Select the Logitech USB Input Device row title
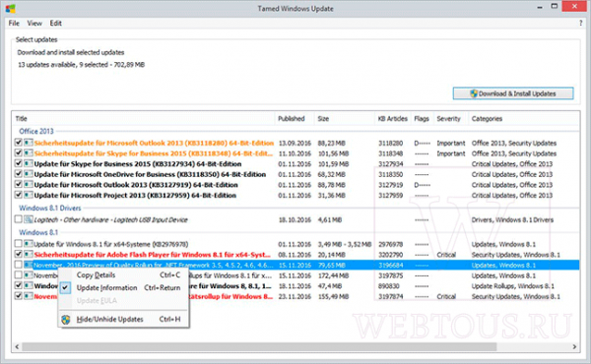This screenshot has width=591, height=364. click(110, 219)
